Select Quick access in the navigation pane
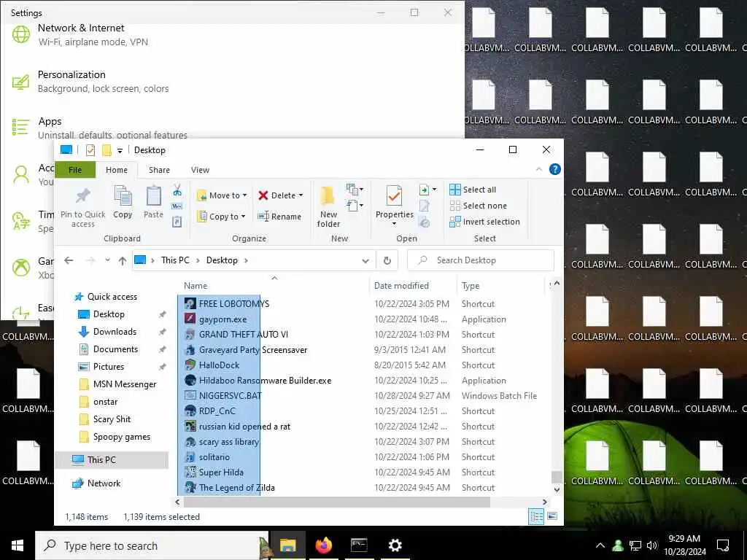 pyautogui.click(x=112, y=297)
